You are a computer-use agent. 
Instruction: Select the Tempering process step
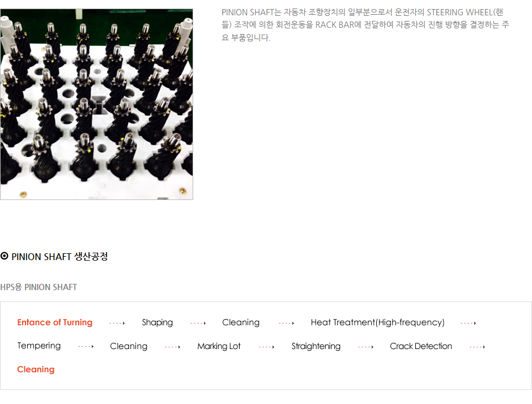[39, 346]
